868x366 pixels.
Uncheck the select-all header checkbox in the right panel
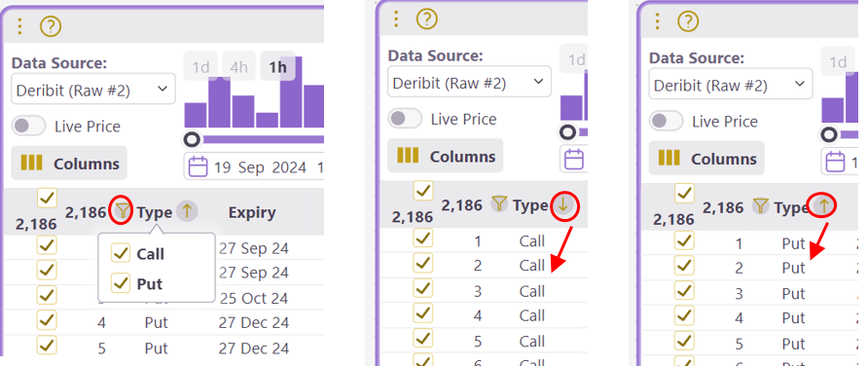pyautogui.click(x=685, y=193)
